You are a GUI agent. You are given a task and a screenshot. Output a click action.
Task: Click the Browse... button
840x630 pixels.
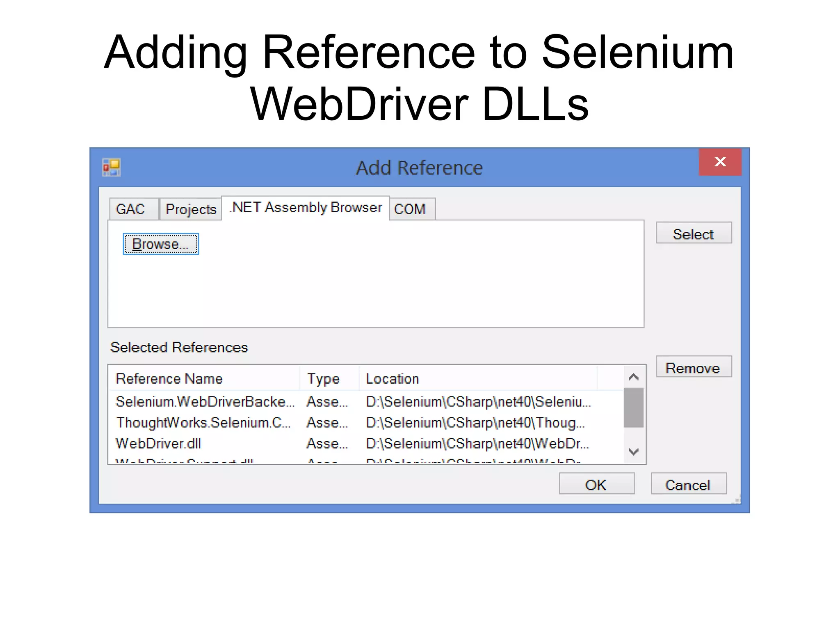[x=161, y=244]
